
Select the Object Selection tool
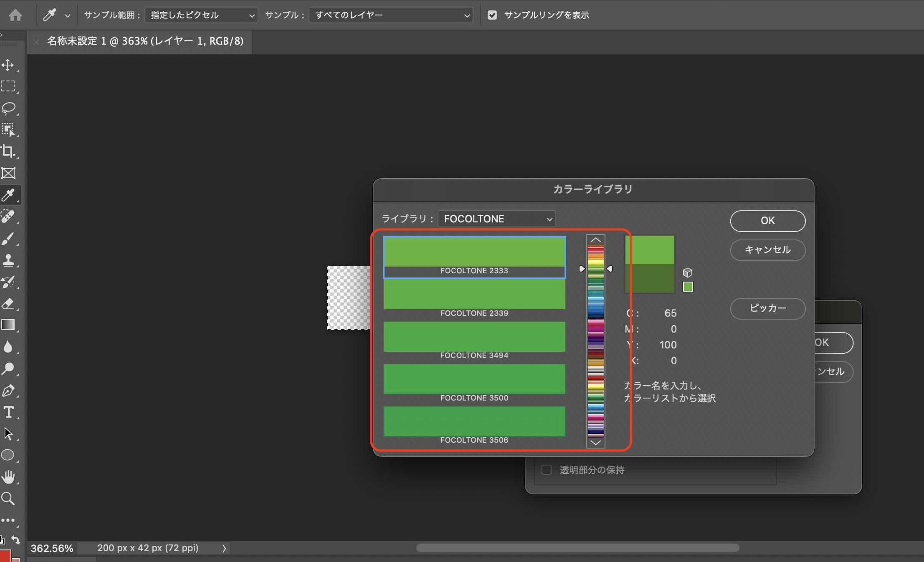point(8,130)
